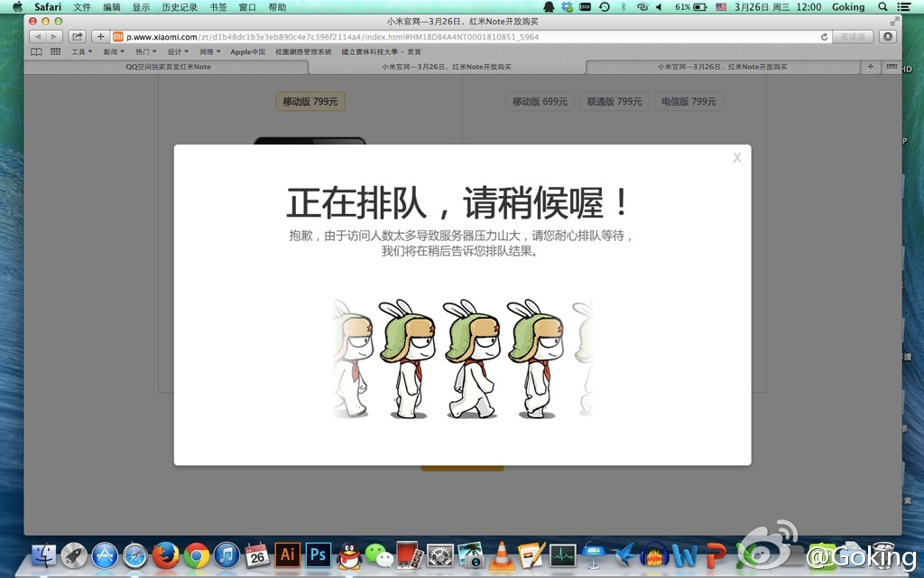Expand the 新闻 bookmarks folder
This screenshot has height=578, width=924.
point(114,51)
